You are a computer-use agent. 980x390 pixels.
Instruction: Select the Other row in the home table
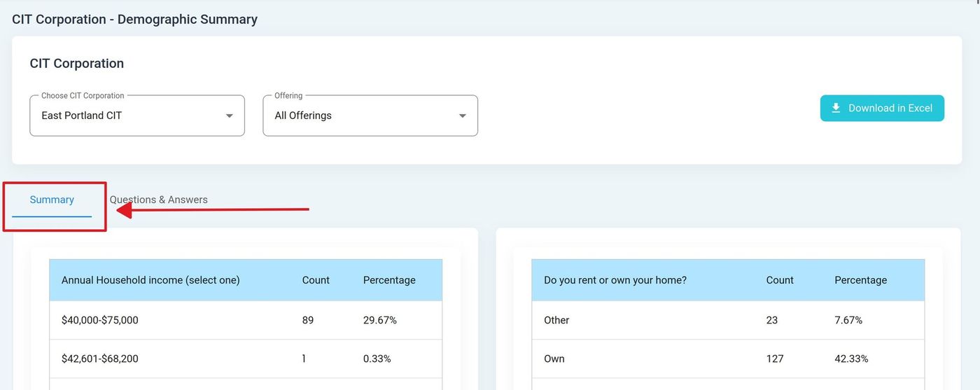[556, 320]
